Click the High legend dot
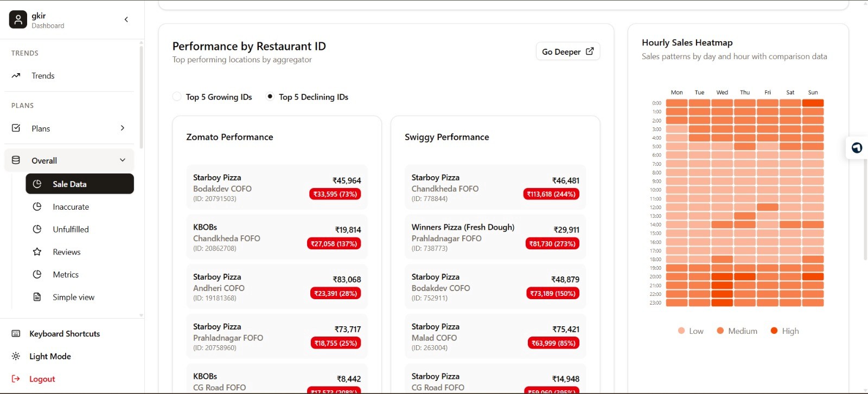The height and width of the screenshot is (394, 868). [774, 331]
